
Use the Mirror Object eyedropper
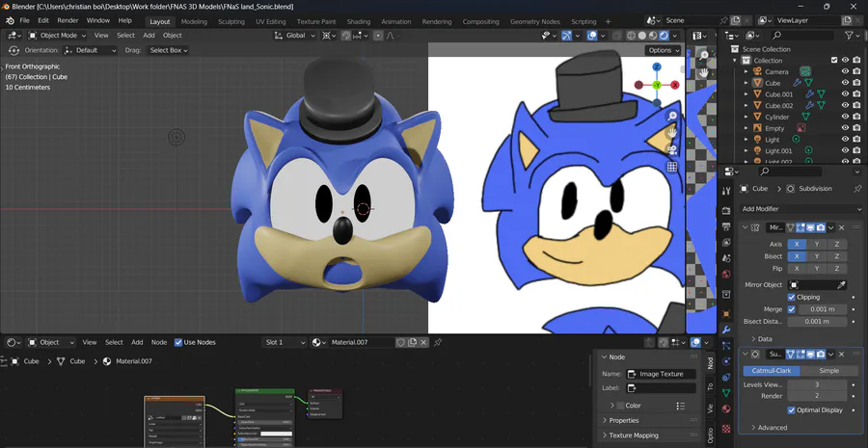click(x=841, y=285)
